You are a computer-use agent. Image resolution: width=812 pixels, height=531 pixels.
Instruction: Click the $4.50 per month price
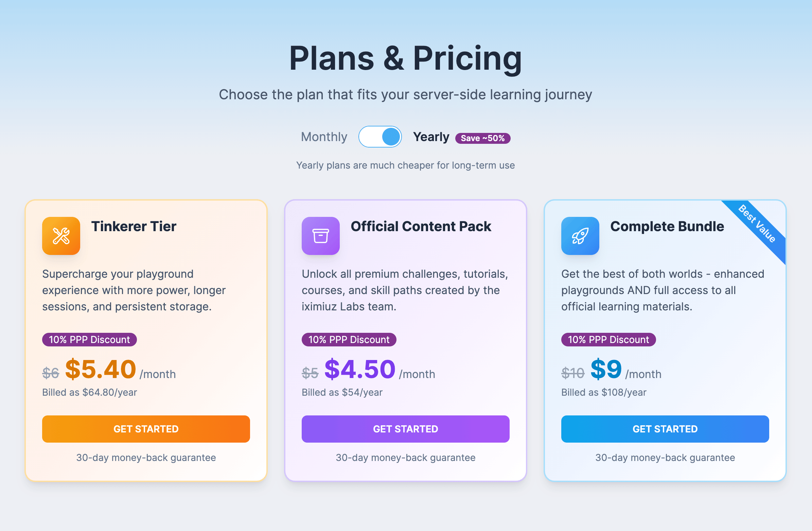pos(360,370)
